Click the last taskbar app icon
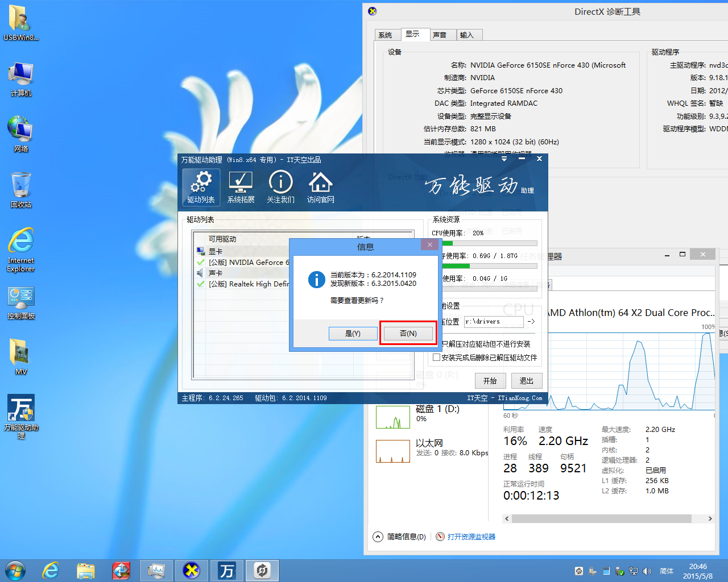 pos(262,570)
